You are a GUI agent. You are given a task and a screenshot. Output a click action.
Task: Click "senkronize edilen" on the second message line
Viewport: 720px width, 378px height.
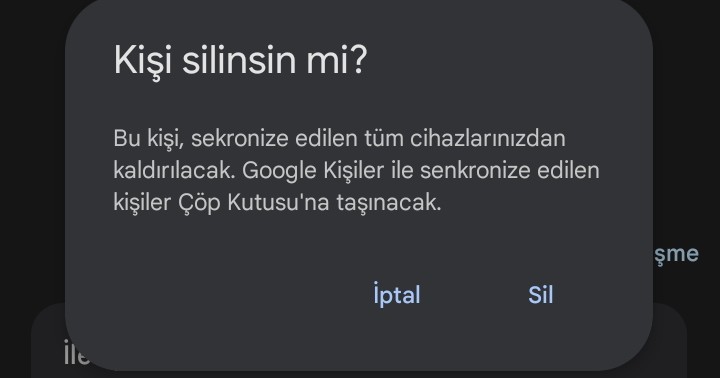pos(510,170)
